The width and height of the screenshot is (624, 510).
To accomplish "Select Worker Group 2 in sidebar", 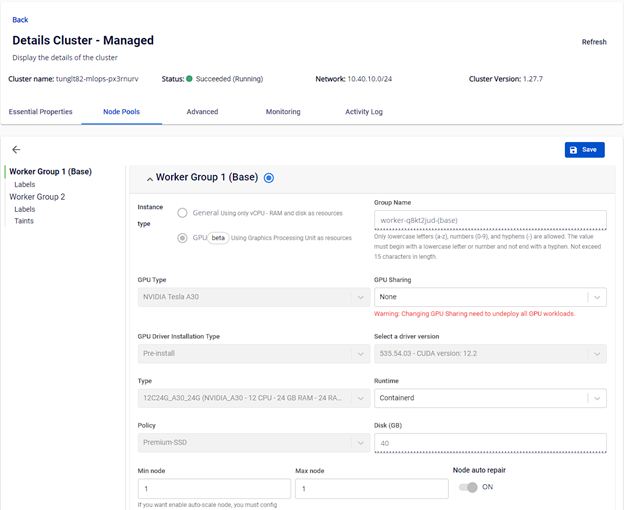I will [x=37, y=197].
